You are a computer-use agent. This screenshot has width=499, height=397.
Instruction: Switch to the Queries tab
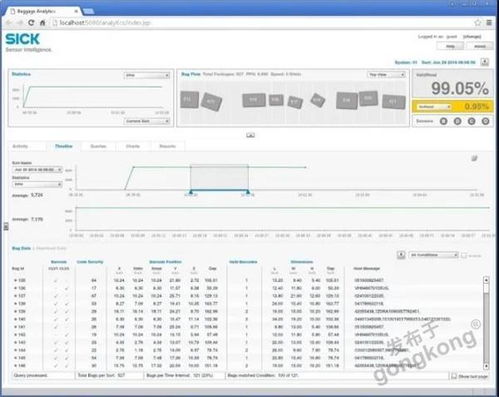pos(98,146)
